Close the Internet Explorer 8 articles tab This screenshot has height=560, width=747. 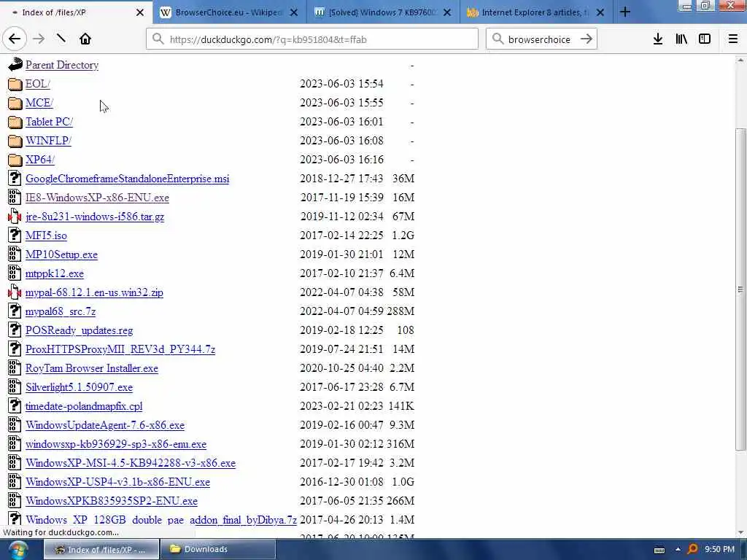click(x=600, y=12)
